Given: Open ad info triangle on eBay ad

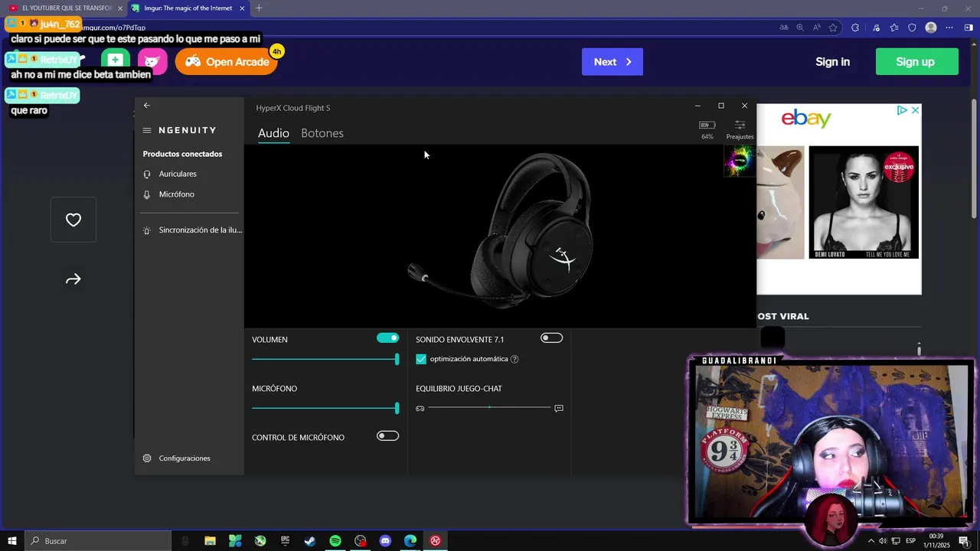Looking at the screenshot, I should pyautogui.click(x=903, y=110).
